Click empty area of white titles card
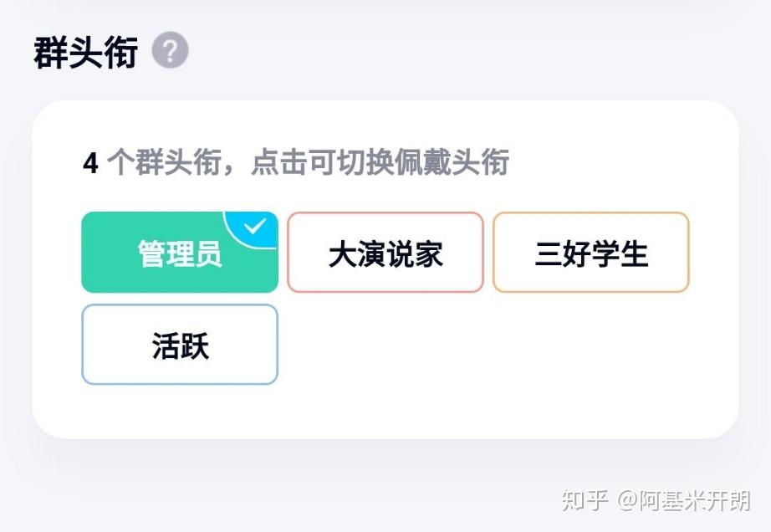Screen dimensions: 771x532 coord(502,368)
